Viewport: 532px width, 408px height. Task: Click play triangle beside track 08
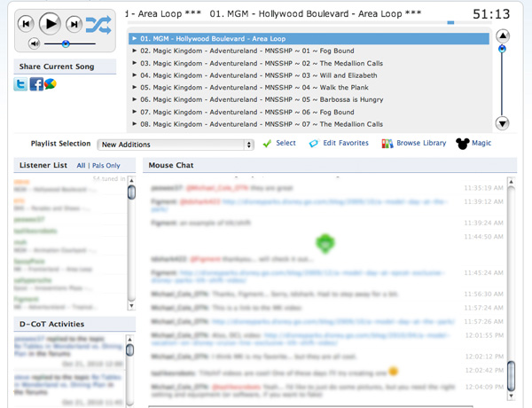tap(135, 124)
